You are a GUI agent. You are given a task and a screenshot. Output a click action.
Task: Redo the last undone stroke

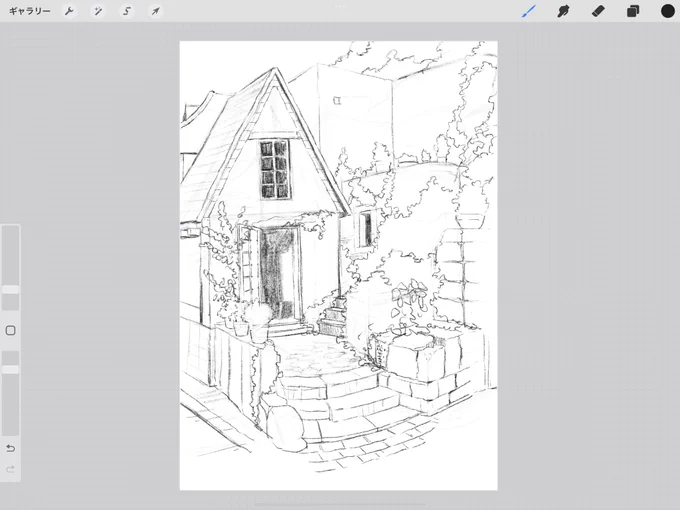point(10,469)
